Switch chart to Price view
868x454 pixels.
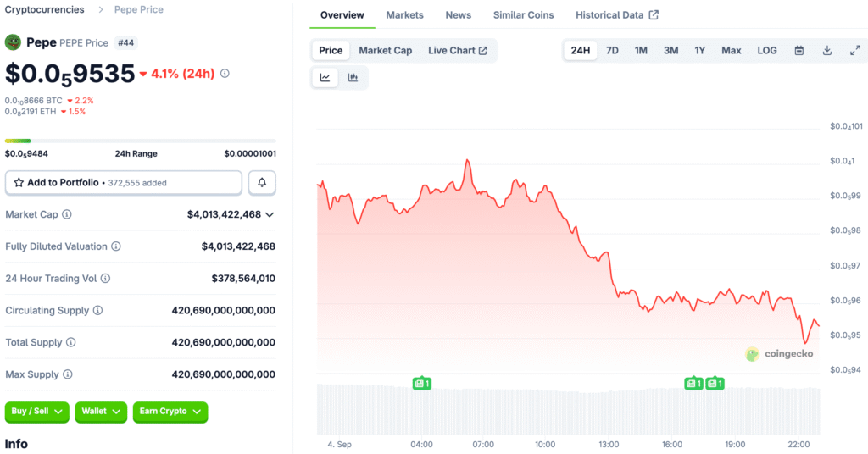click(331, 50)
